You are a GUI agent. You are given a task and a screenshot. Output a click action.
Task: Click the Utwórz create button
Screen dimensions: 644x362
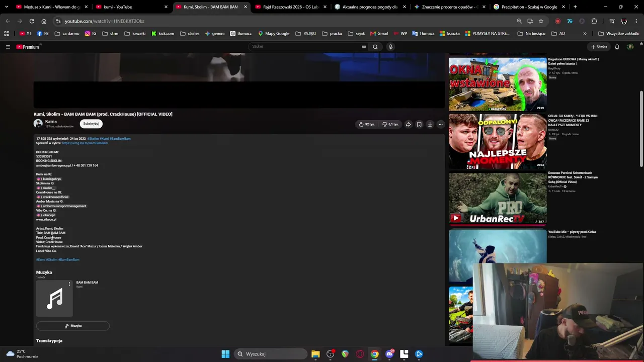(x=599, y=47)
